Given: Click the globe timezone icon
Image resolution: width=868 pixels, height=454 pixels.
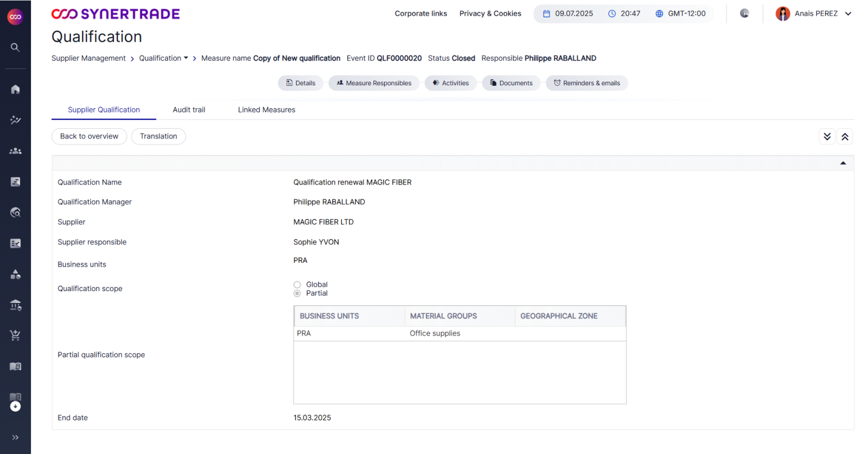Looking at the screenshot, I should [x=659, y=14].
